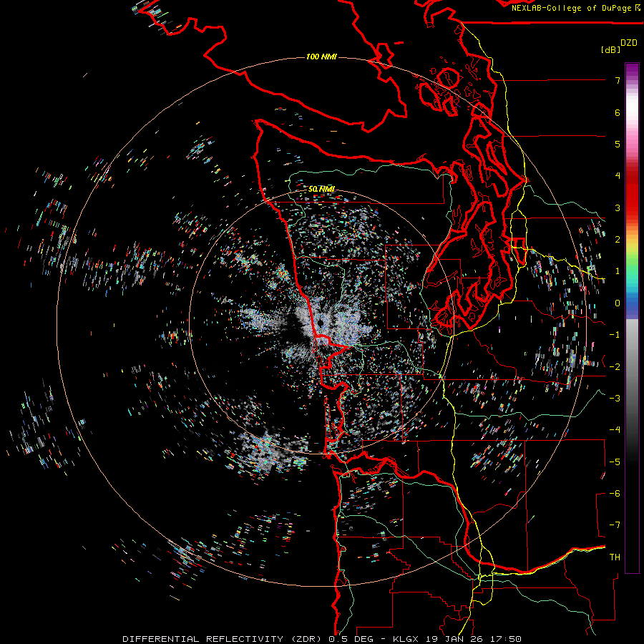The width and height of the screenshot is (644, 644).
Task: Click the [dB] unit label
Action: pos(611,49)
